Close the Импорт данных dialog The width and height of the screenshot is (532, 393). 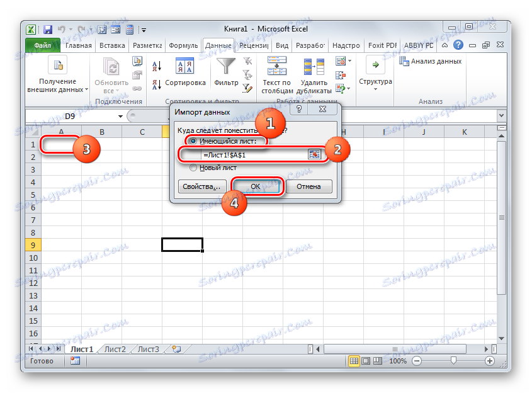pos(322,109)
